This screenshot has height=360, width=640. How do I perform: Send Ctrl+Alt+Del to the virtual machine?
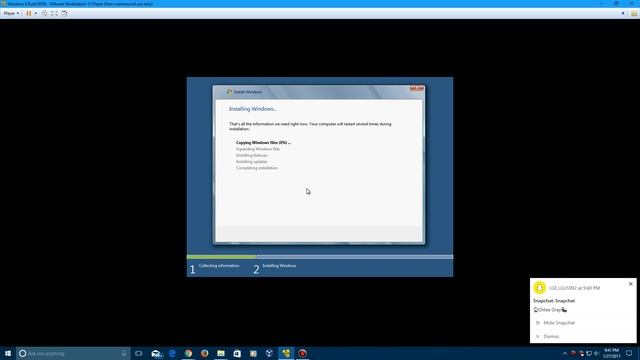(44, 13)
